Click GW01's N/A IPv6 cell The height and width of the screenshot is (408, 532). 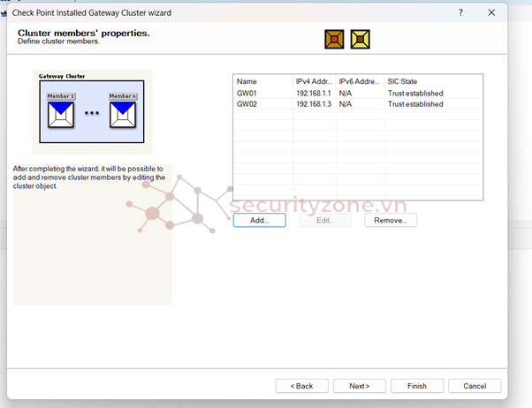(346, 94)
